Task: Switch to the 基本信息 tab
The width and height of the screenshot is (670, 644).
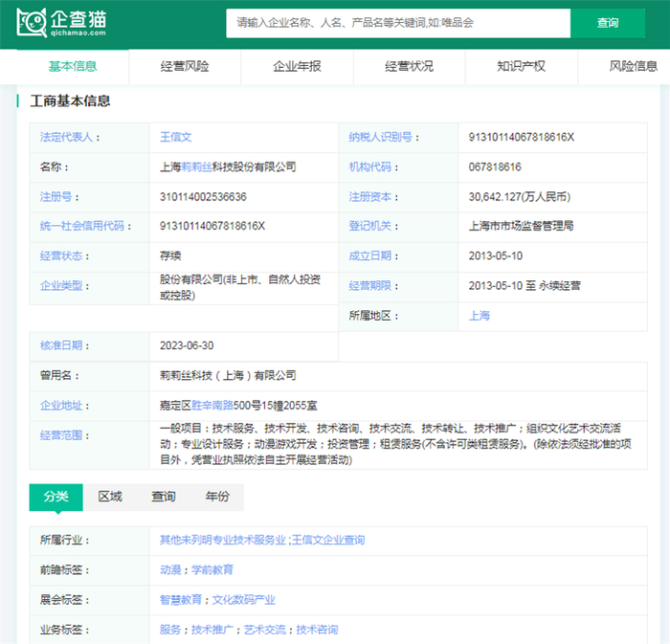Action: click(x=73, y=66)
